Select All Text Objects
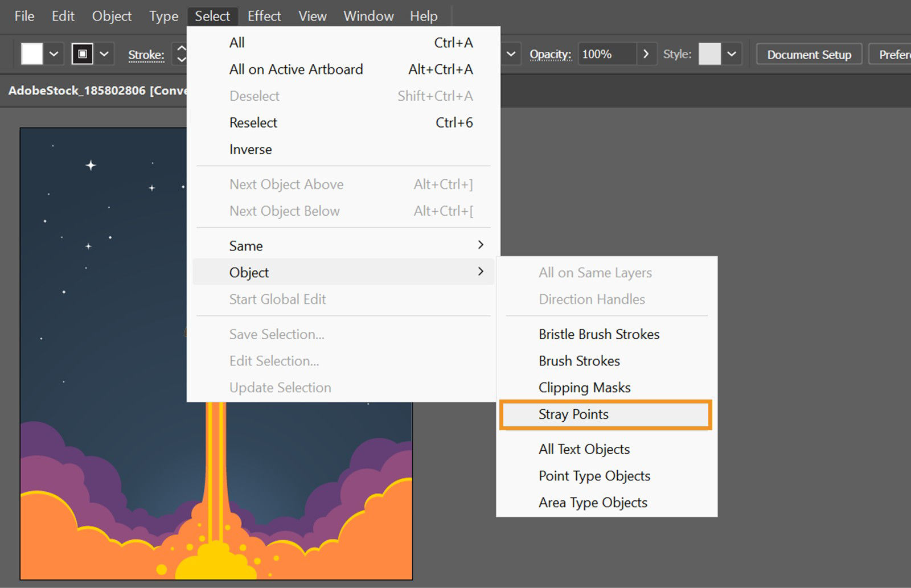The image size is (911, 588). coord(584,449)
